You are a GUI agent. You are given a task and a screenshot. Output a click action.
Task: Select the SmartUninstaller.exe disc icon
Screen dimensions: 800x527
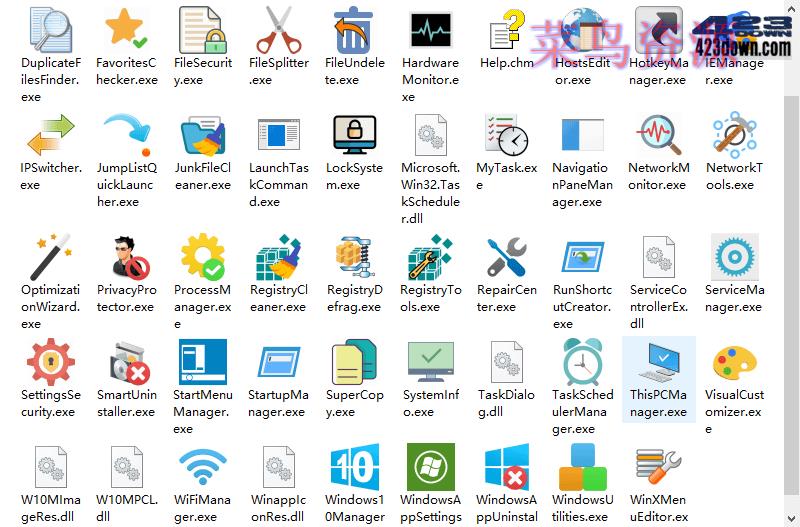tap(130, 363)
